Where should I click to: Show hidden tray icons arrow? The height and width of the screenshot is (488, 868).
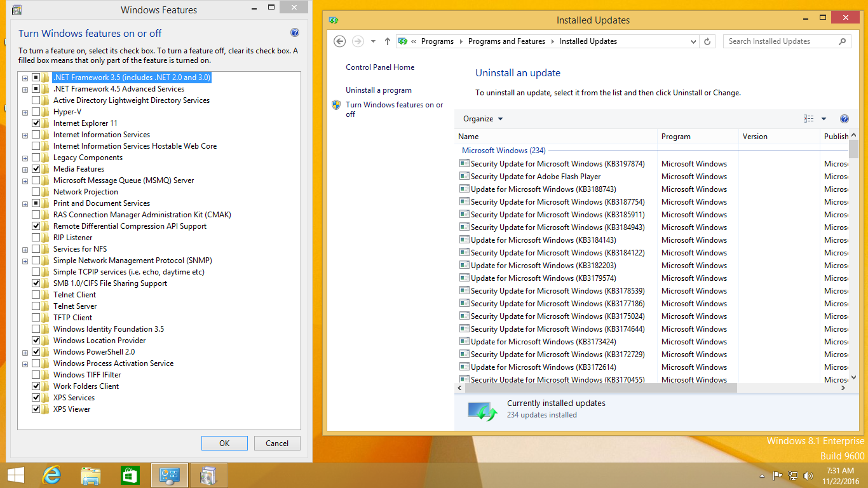click(763, 475)
